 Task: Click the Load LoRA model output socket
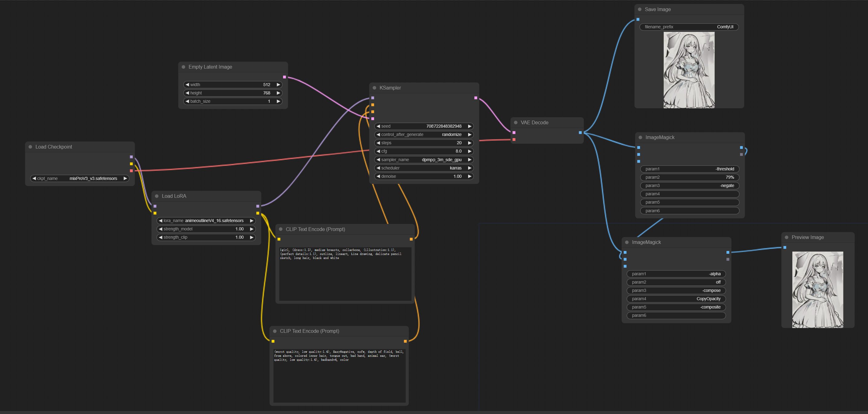click(257, 206)
